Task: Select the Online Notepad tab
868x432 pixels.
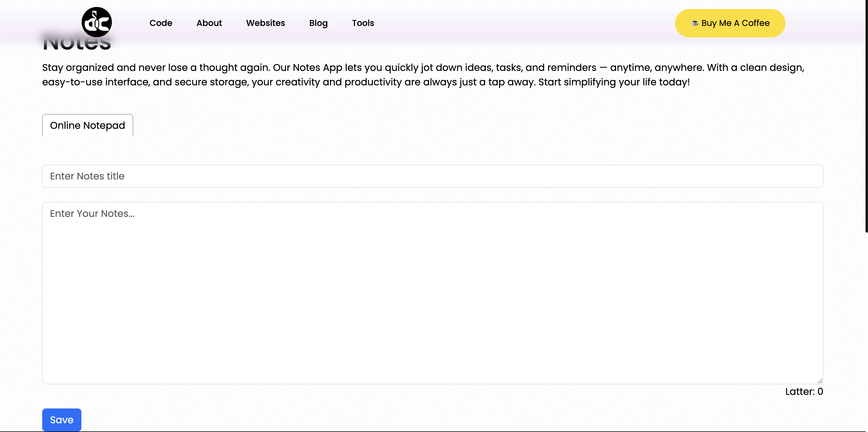Action: pos(88,125)
